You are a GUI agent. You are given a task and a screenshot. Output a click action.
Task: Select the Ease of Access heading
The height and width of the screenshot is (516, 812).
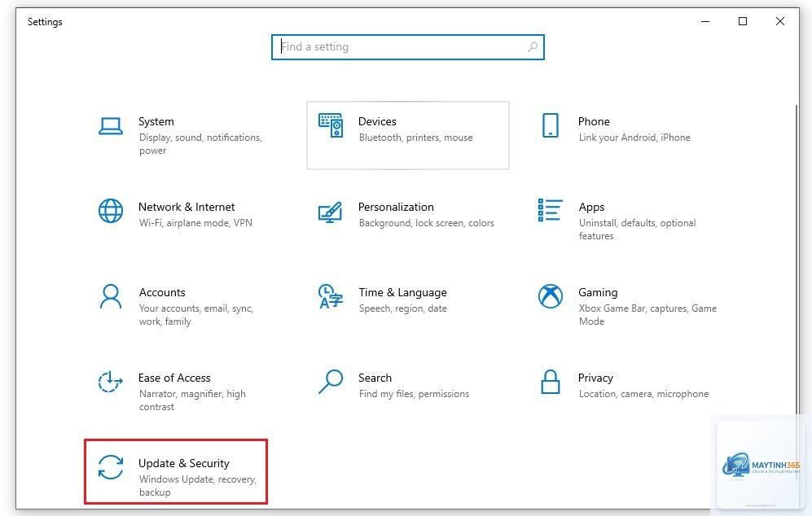click(x=174, y=378)
